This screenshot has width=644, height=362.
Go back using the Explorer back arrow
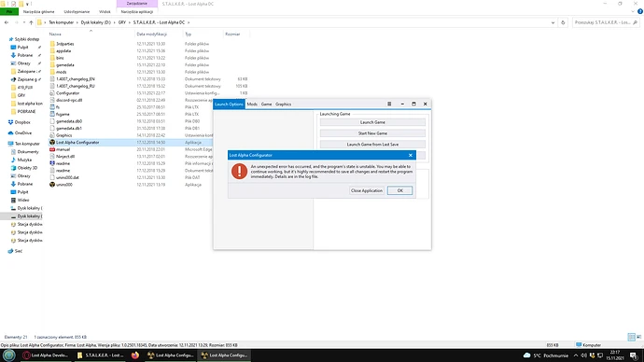click(7, 22)
